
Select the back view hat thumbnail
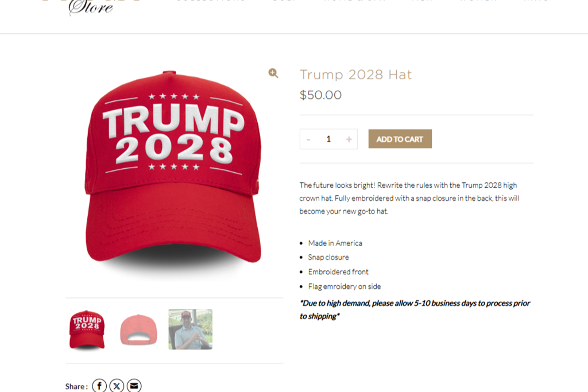[x=138, y=330]
